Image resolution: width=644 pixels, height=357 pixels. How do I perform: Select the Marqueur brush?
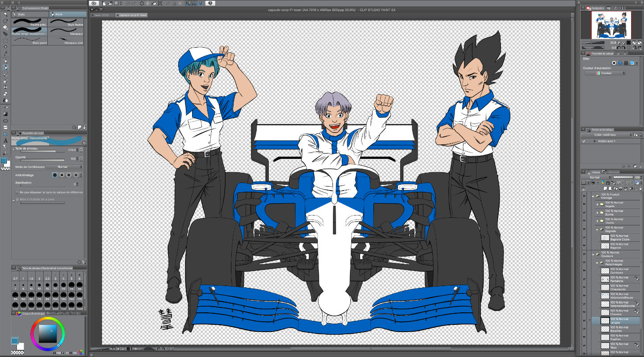66,31
